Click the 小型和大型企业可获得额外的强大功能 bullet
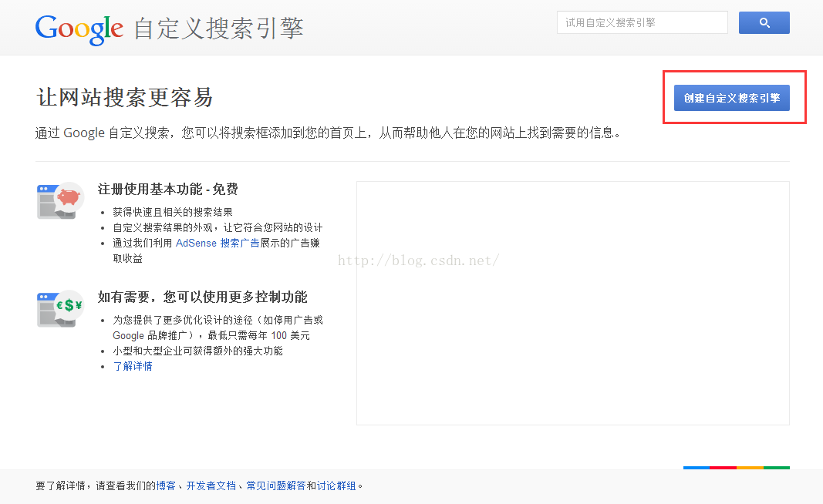The height and width of the screenshot is (504, 823). 198,351
